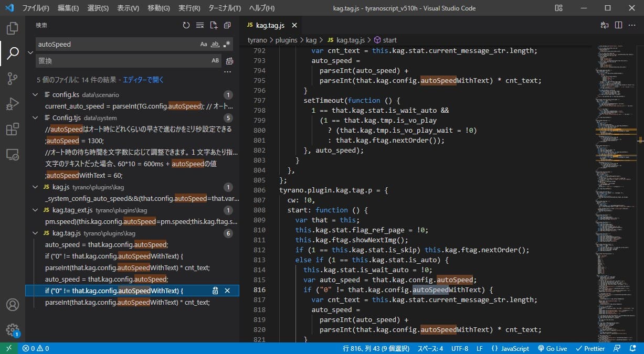Click Go Live in status bar
Viewport: 644px width, 354px height.
click(x=553, y=349)
